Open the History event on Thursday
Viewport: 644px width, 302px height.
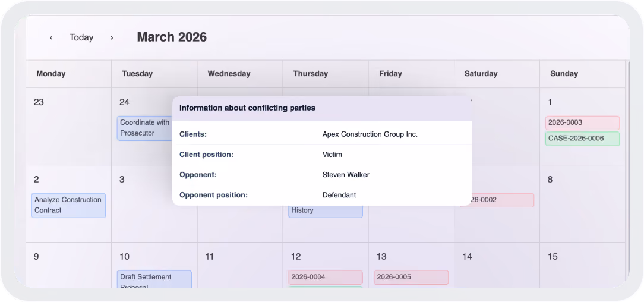[x=326, y=211]
